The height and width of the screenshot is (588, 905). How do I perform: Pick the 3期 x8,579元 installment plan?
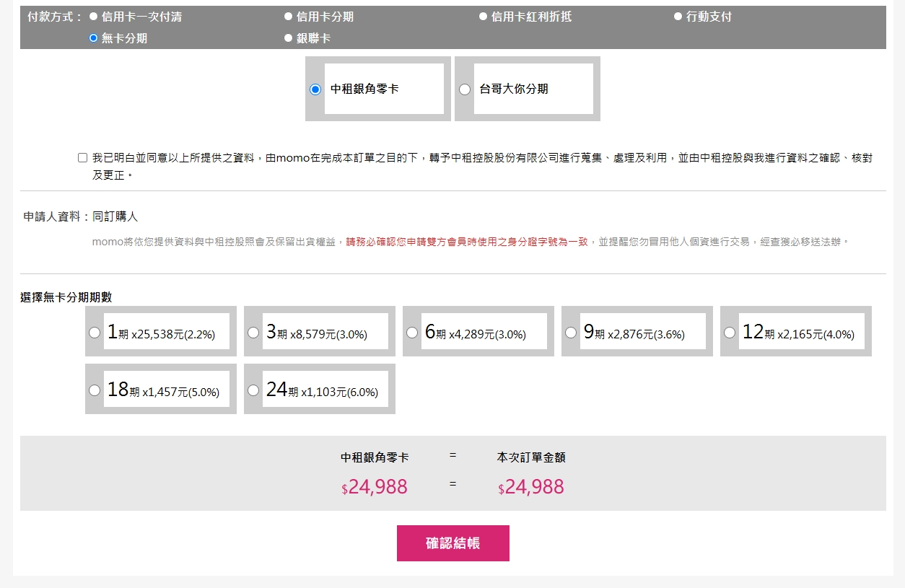[253, 333]
